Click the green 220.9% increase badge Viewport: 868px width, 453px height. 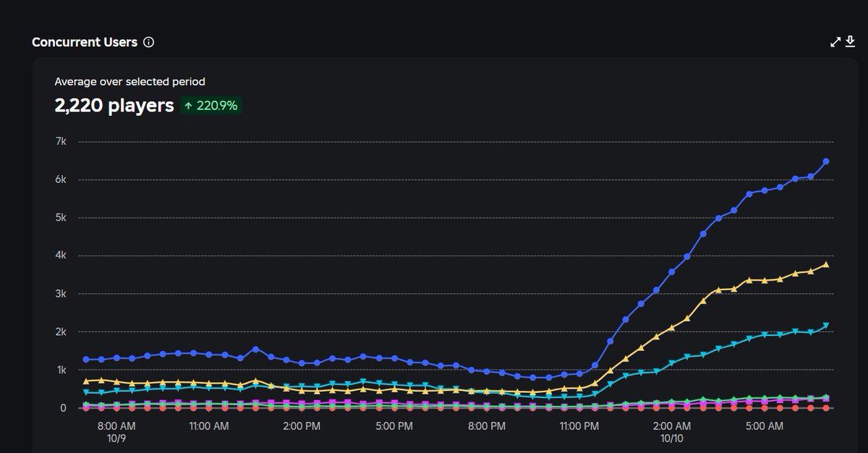pyautogui.click(x=210, y=106)
